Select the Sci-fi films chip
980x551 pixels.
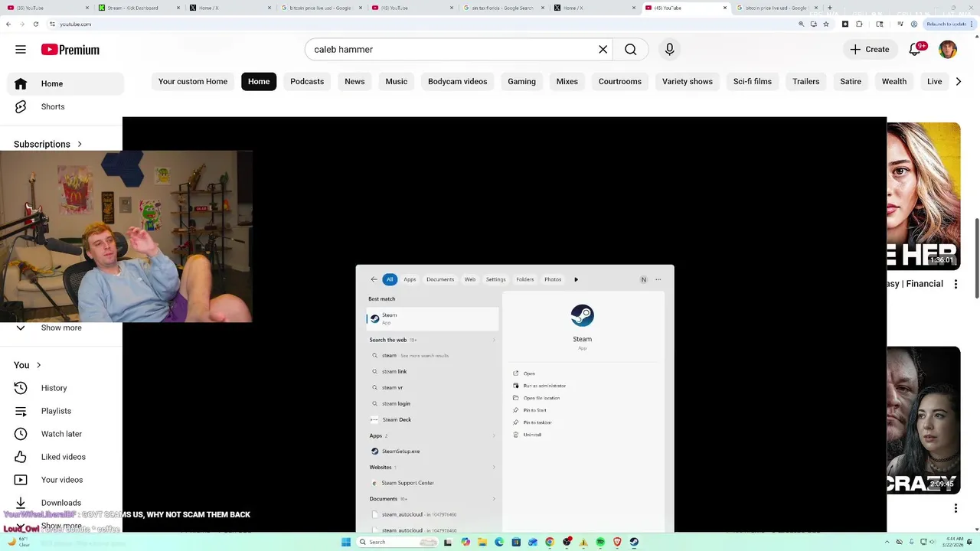[753, 82]
